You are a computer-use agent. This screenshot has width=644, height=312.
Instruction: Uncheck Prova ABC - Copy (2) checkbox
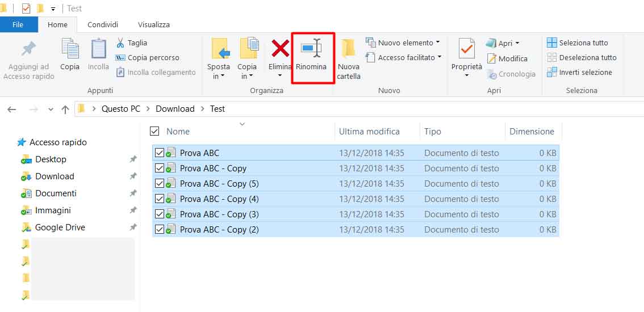160,229
